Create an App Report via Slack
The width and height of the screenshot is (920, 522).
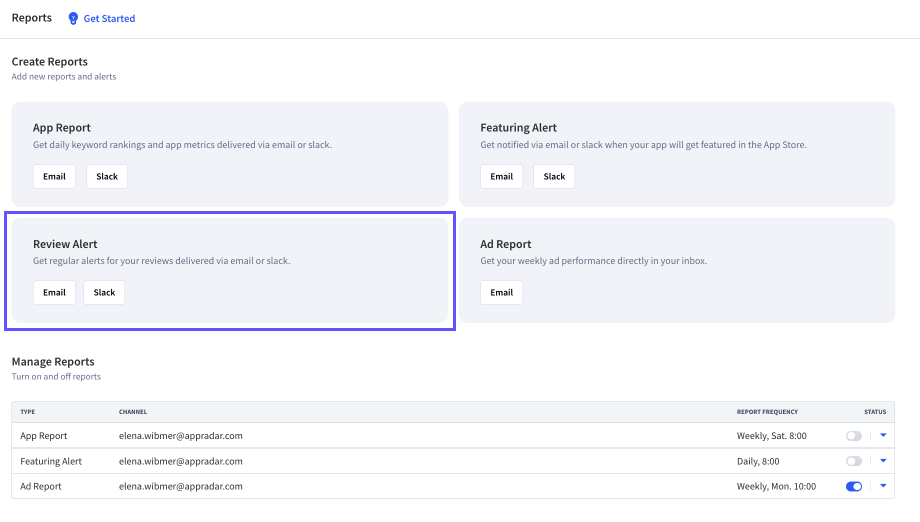pos(107,177)
